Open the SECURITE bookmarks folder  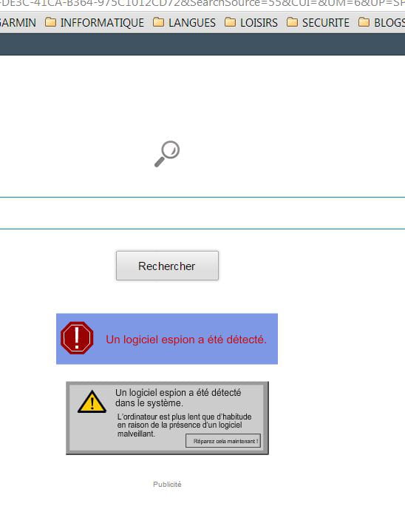(318, 23)
